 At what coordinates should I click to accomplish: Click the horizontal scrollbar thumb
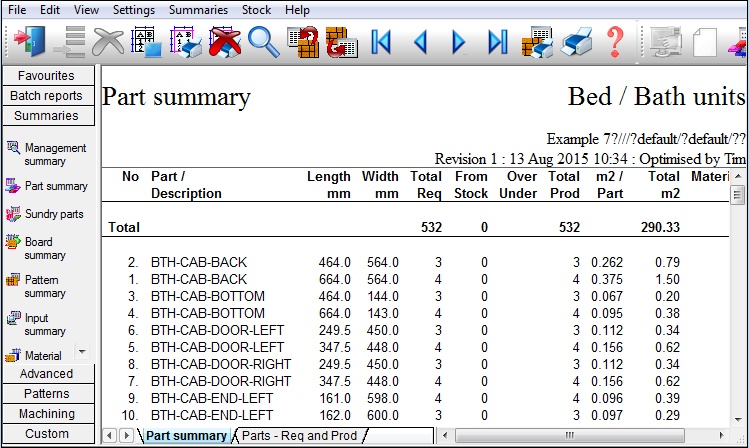point(570,435)
